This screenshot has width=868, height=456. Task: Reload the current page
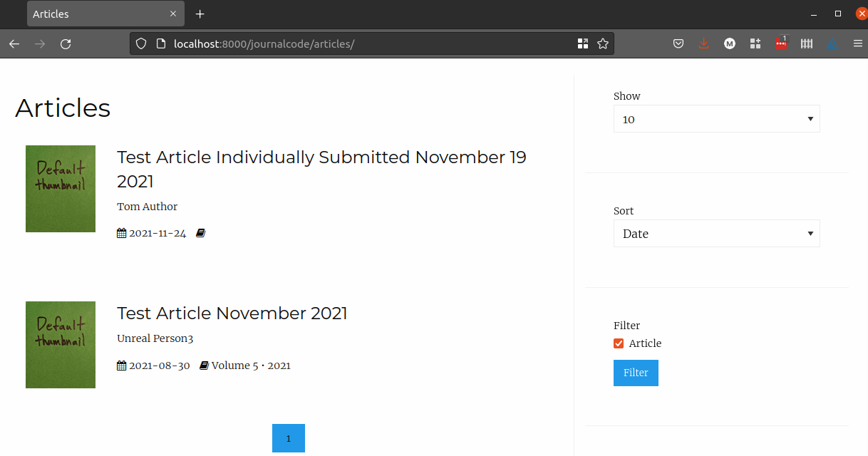click(x=66, y=44)
